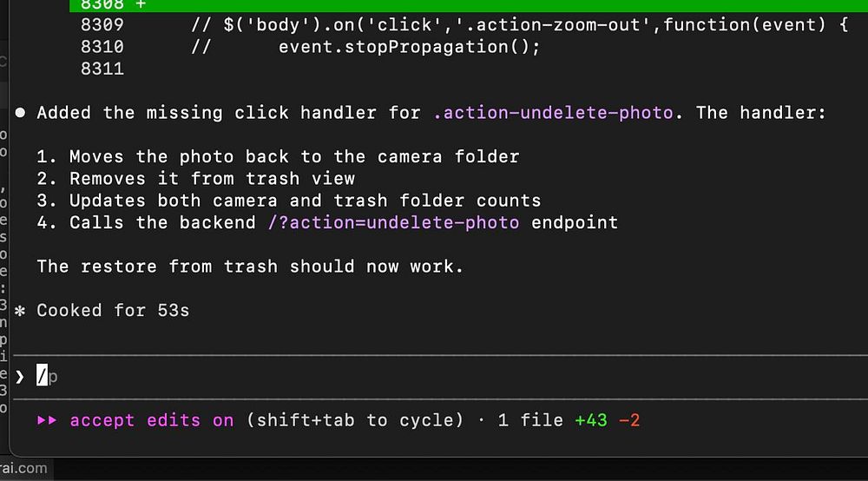Image resolution: width=868 pixels, height=481 pixels.
Task: Click the event.stopPropagation() code line
Action: pos(409,46)
